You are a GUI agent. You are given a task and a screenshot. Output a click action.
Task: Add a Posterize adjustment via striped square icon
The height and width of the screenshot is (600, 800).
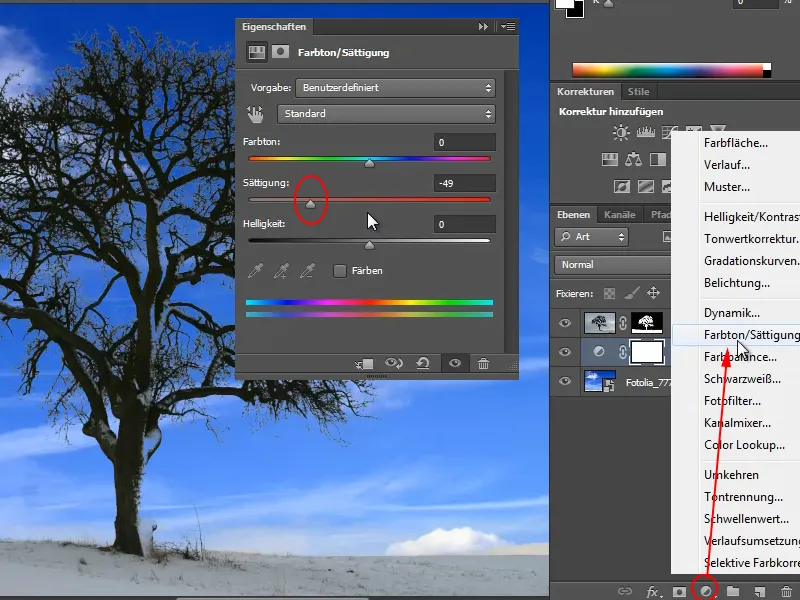645,187
